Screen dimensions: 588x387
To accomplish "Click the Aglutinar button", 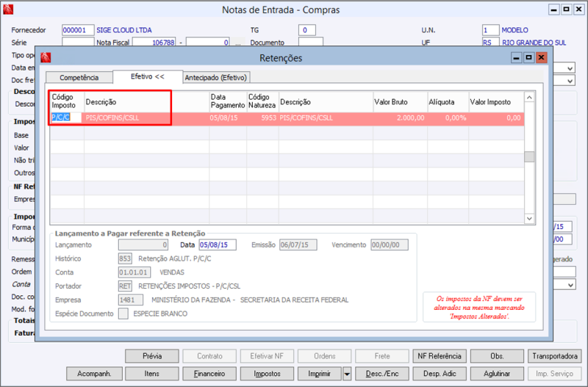I will [497, 374].
